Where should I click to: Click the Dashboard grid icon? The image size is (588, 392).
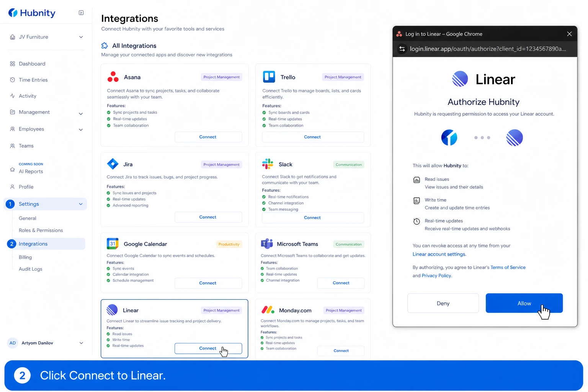13,64
